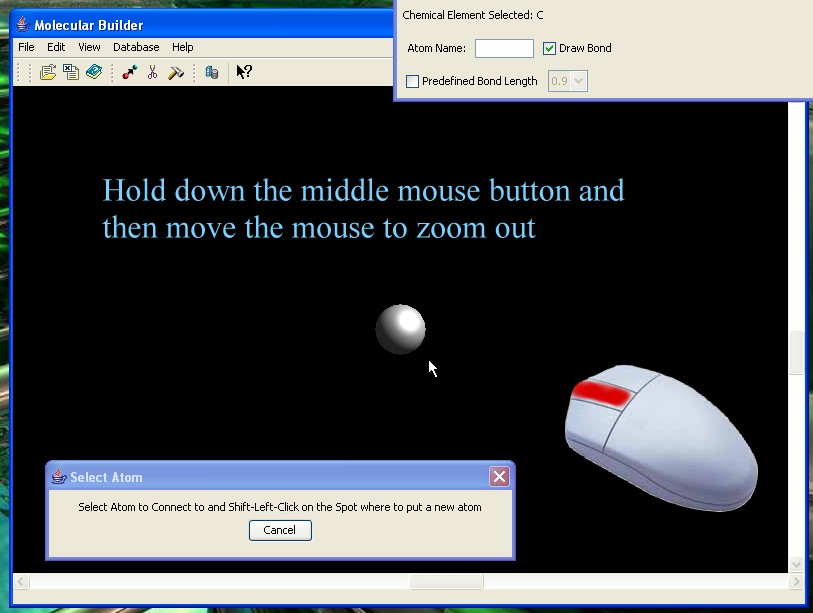Screen dimensions: 813x613
Task: Click the database cylinders toolbar icon
Action: (x=212, y=72)
